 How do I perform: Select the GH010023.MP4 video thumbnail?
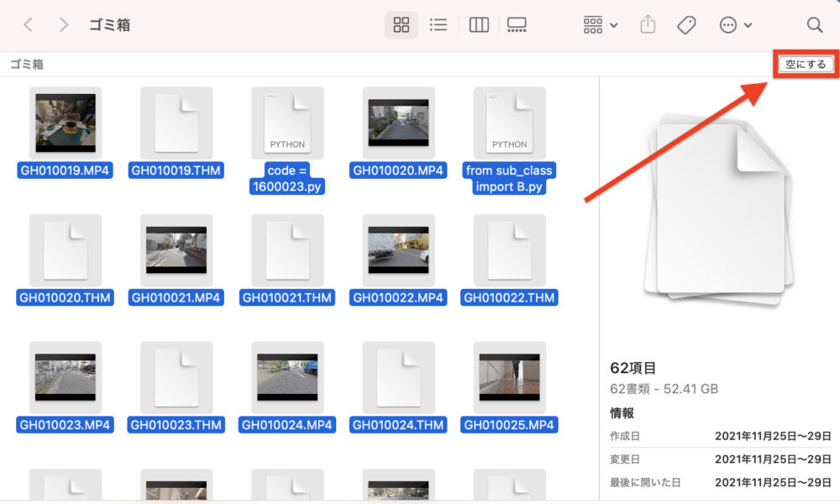66,378
